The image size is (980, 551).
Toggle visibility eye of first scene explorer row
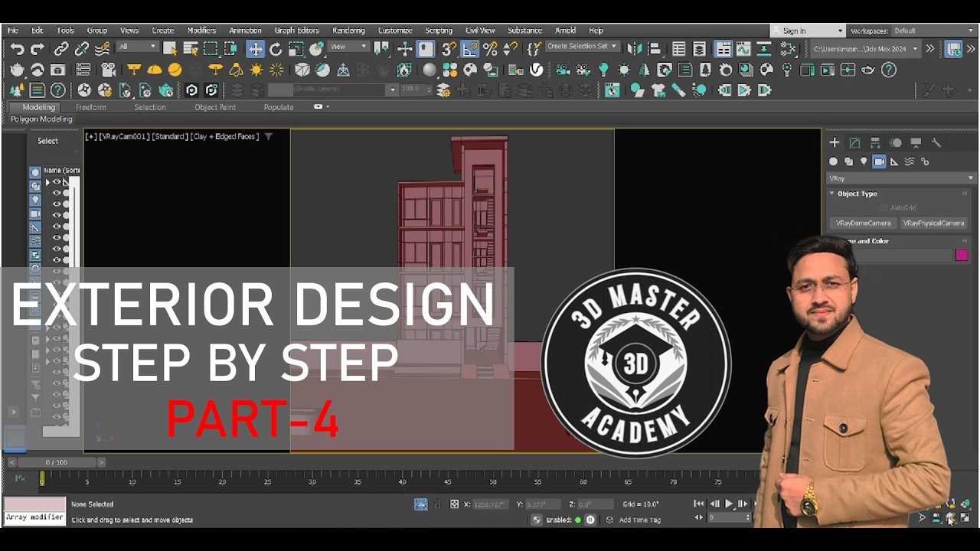[57, 182]
